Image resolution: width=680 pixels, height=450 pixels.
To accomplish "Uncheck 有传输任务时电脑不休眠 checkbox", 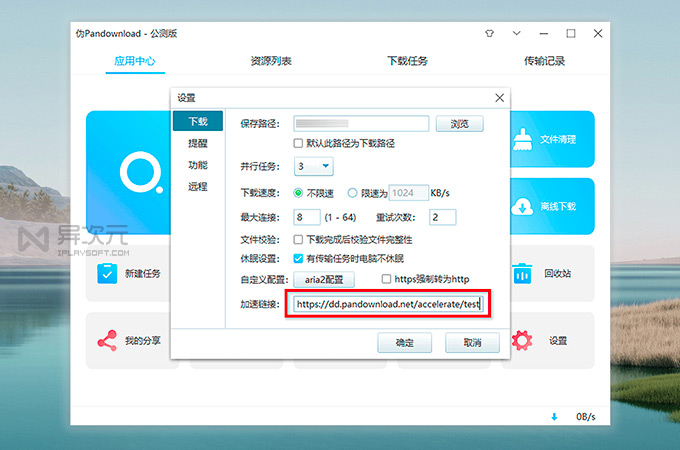I will click(298, 259).
